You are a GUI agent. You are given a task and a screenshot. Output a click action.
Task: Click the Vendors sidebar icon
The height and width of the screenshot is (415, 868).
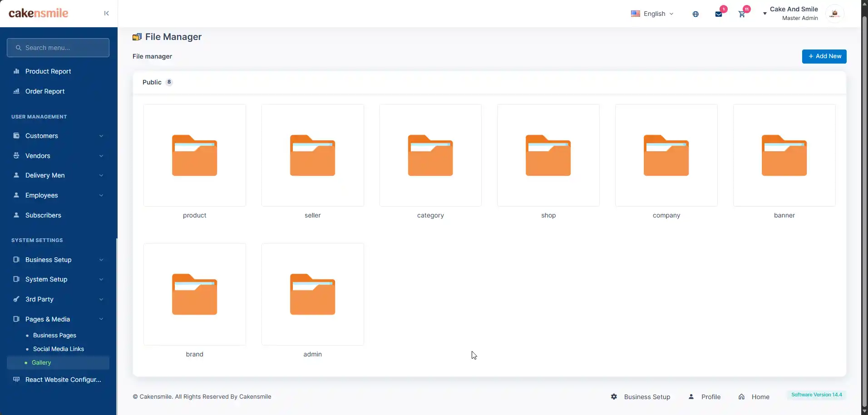(x=16, y=156)
